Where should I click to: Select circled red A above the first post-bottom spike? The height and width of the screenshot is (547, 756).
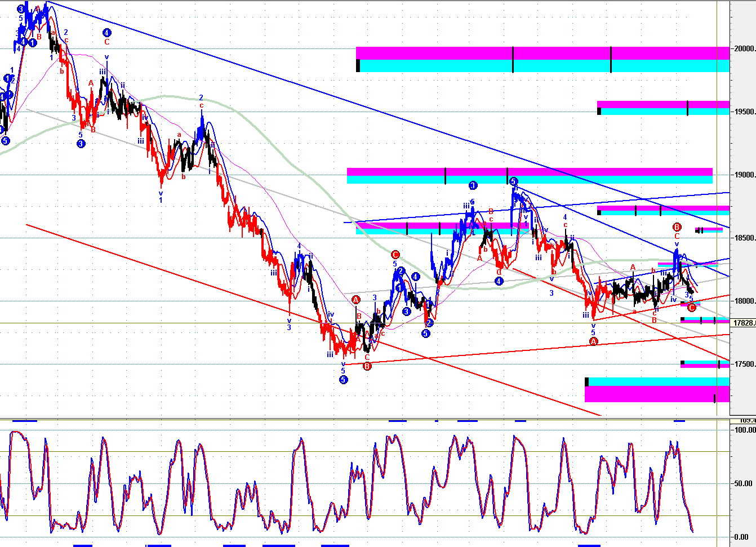click(x=356, y=300)
